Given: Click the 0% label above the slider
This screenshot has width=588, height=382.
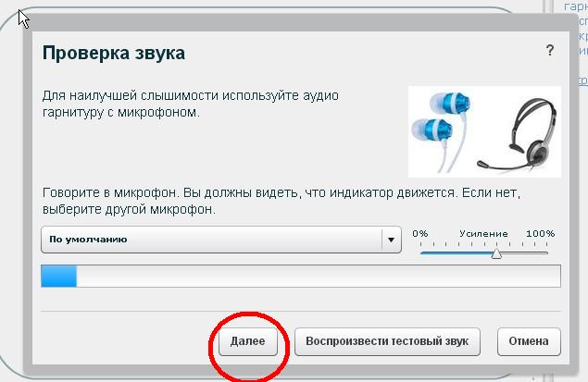Looking at the screenshot, I should (420, 233).
